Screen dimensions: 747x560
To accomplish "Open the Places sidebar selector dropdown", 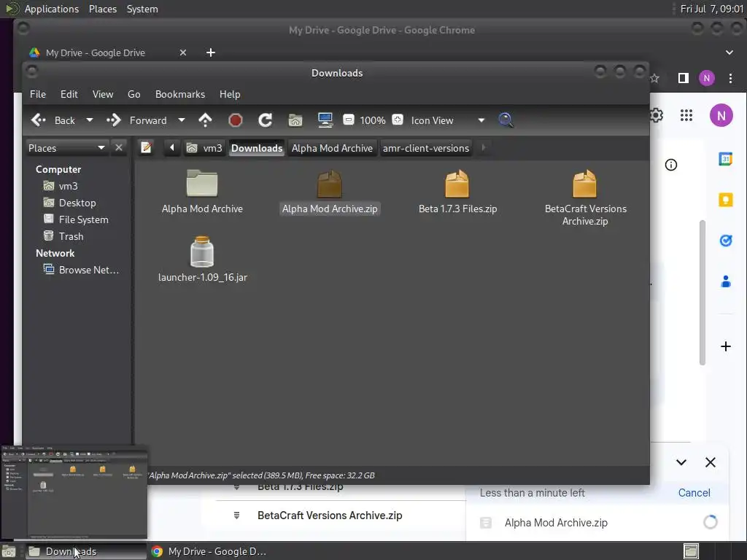I will pyautogui.click(x=66, y=148).
